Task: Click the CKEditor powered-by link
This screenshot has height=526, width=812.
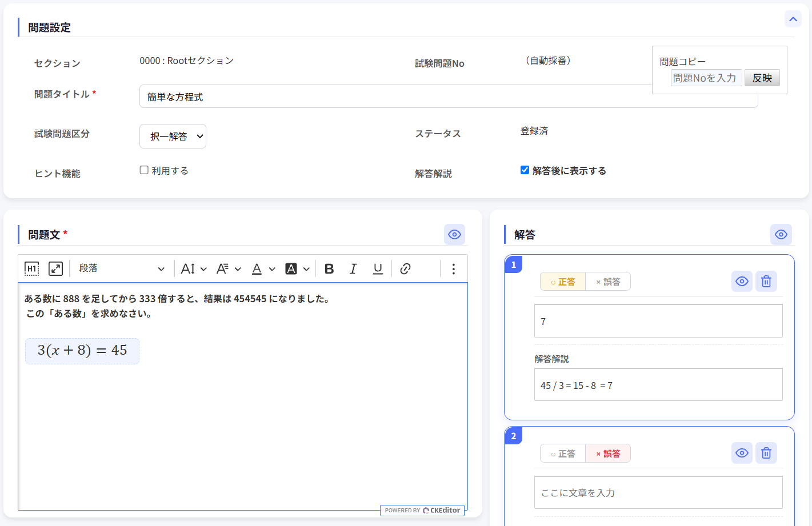Action: pyautogui.click(x=422, y=510)
